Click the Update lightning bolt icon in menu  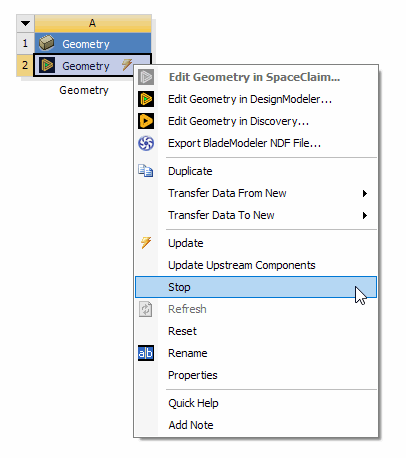146,243
